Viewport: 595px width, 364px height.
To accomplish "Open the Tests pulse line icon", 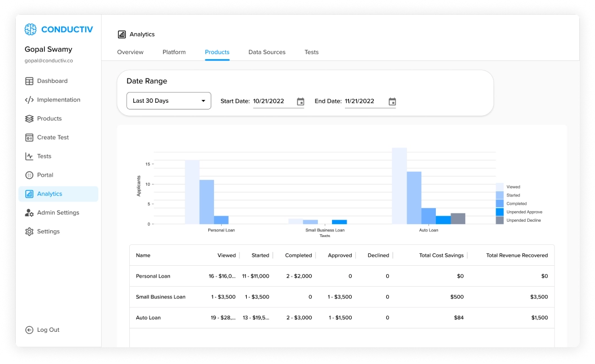I will pyautogui.click(x=29, y=156).
